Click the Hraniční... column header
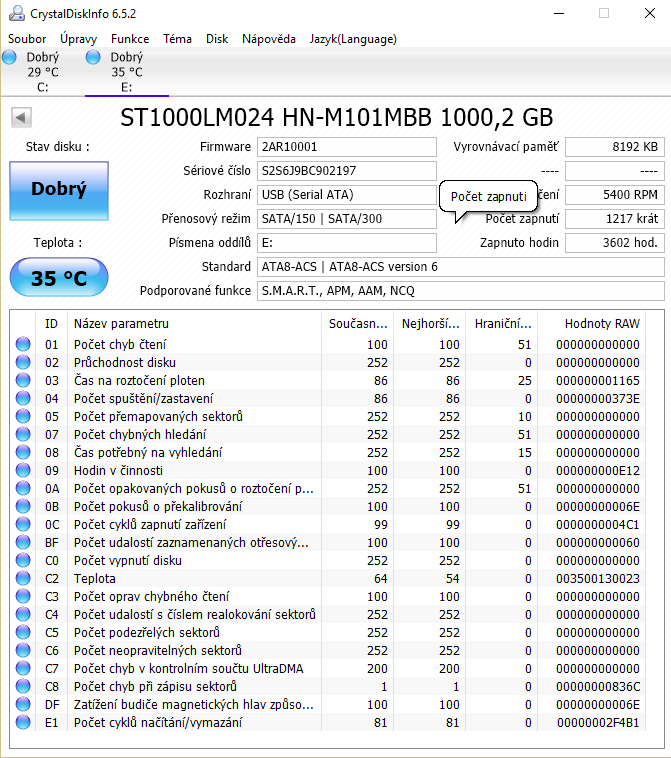 [502, 323]
